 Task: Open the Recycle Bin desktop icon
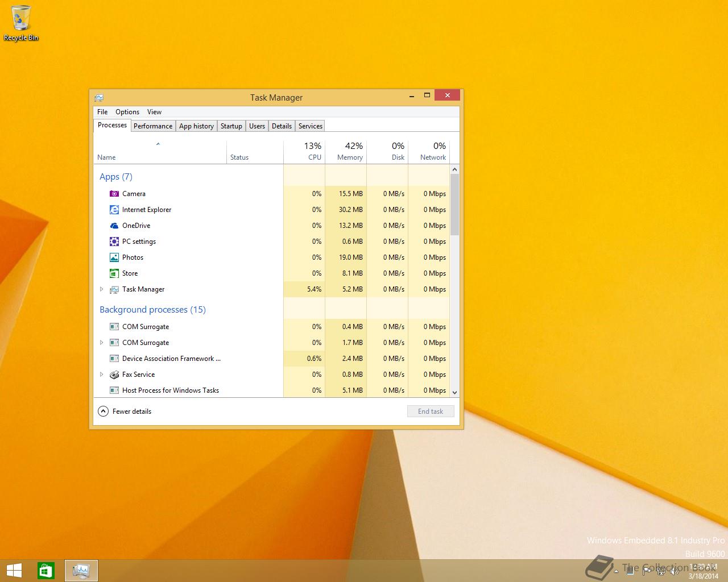click(x=21, y=23)
